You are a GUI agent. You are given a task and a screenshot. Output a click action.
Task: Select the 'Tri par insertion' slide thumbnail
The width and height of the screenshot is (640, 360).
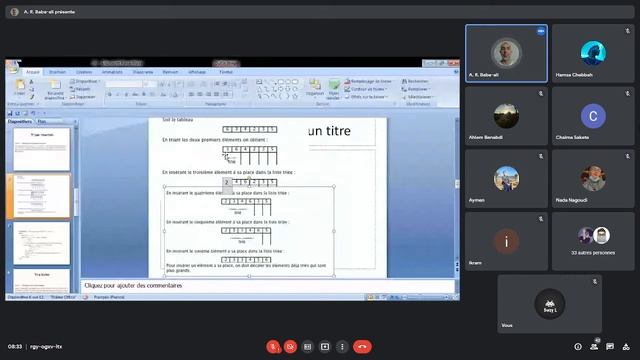click(42, 149)
